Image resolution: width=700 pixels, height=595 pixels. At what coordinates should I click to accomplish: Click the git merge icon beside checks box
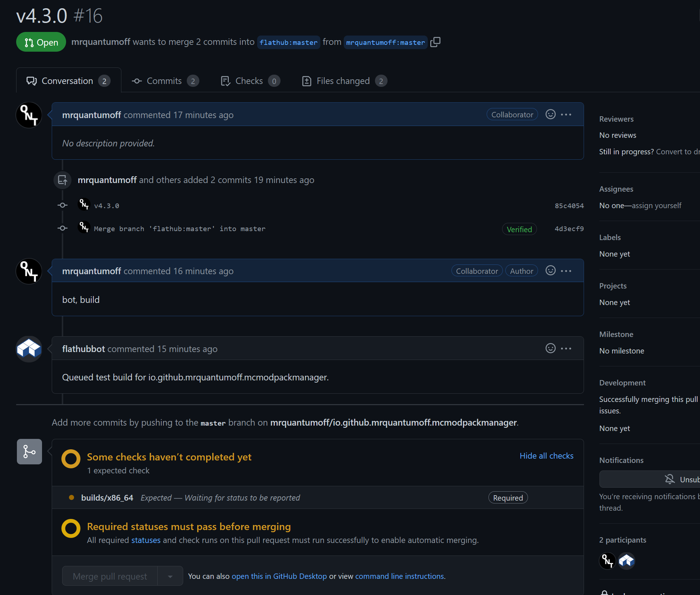click(x=29, y=451)
